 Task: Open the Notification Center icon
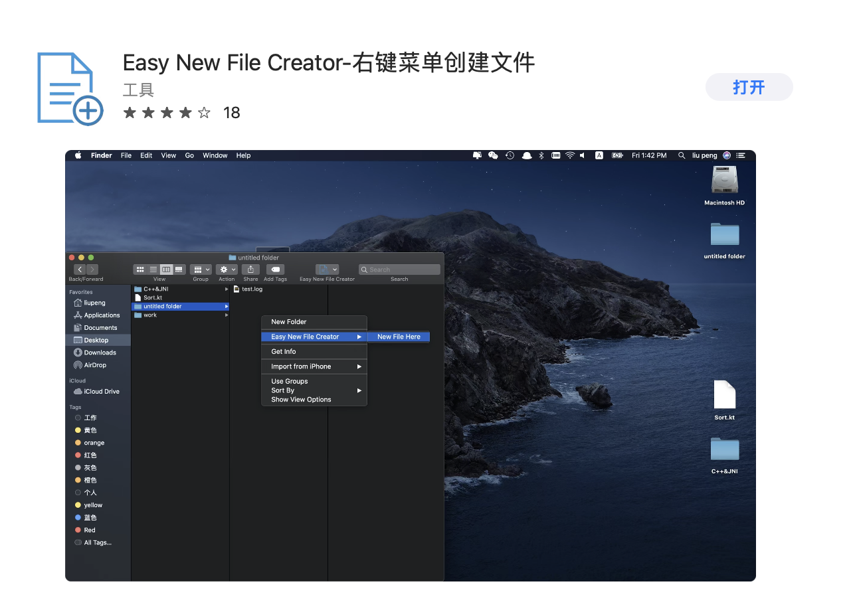pyautogui.click(x=741, y=155)
